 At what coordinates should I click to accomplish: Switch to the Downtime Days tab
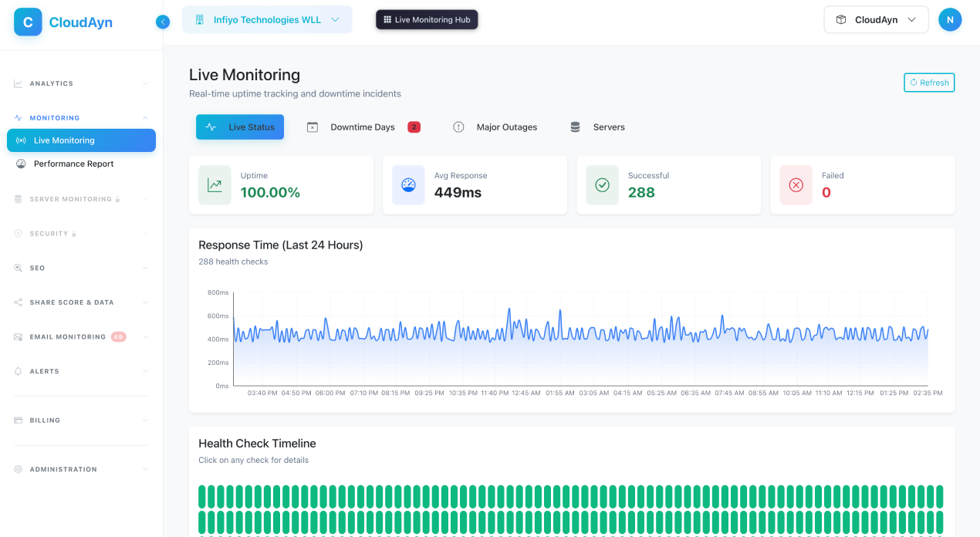coord(363,127)
